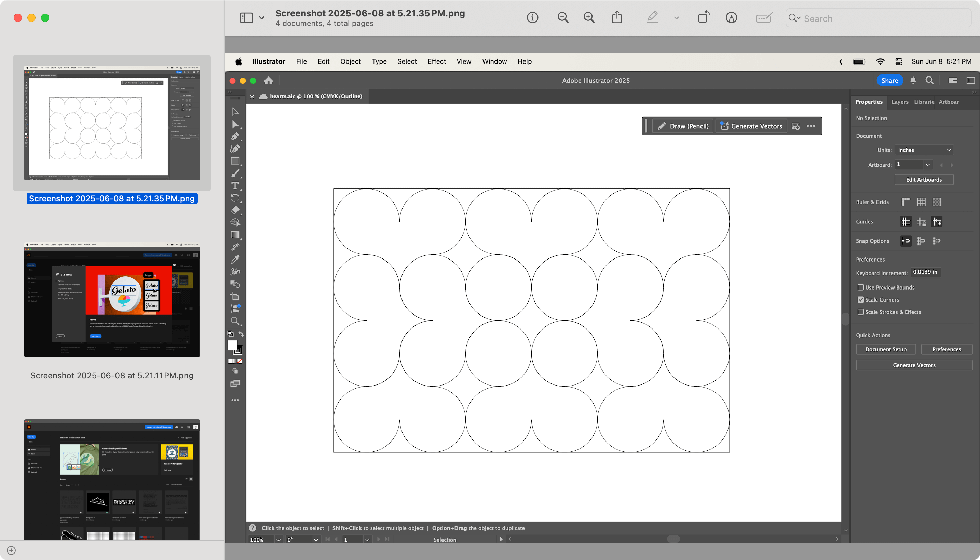Toggle Show Rulers icon
The width and height of the screenshot is (980, 560).
906,202
